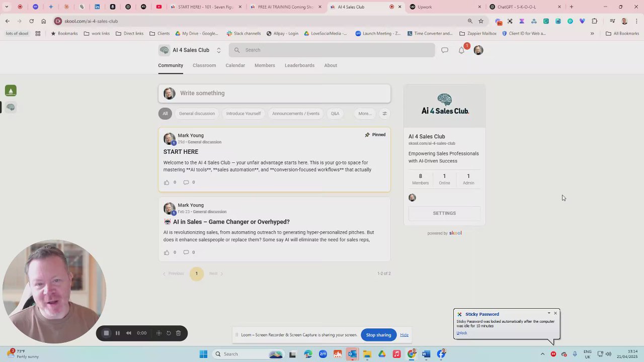The height and width of the screenshot is (362, 644).
Task: Open the chat messages icon
Action: (445, 50)
